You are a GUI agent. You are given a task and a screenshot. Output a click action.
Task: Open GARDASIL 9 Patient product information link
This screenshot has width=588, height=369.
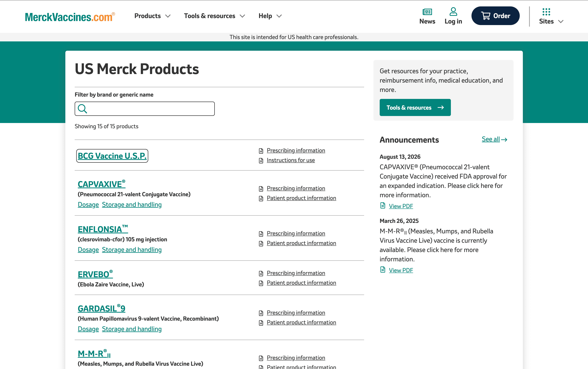(x=301, y=322)
